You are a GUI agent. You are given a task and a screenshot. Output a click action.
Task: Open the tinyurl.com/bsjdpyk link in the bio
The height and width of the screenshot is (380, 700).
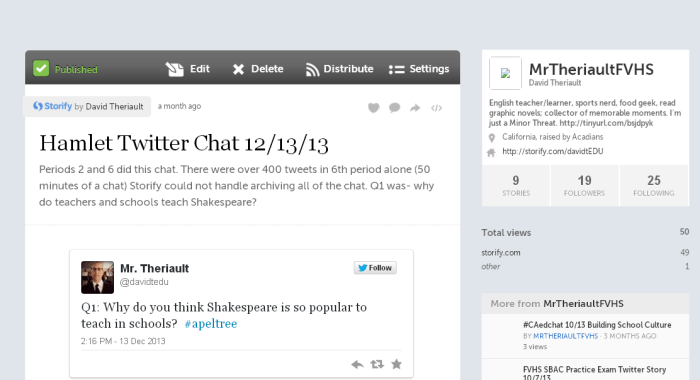[x=606, y=123]
